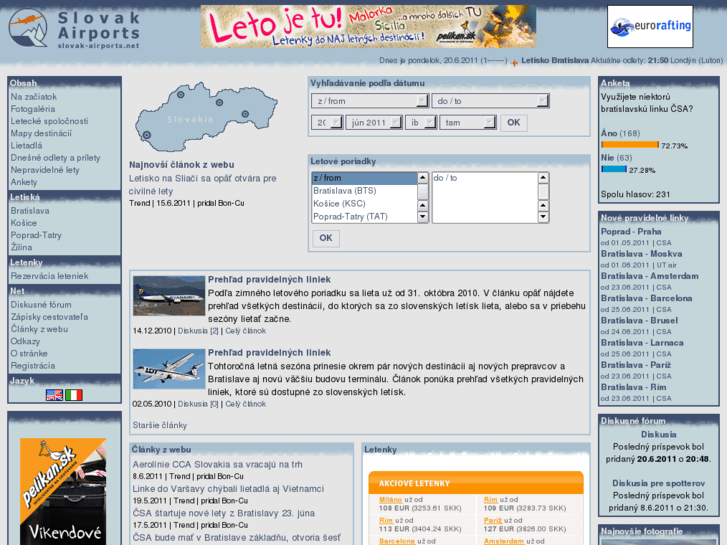Open the Miláno ticket offer

[390, 500]
